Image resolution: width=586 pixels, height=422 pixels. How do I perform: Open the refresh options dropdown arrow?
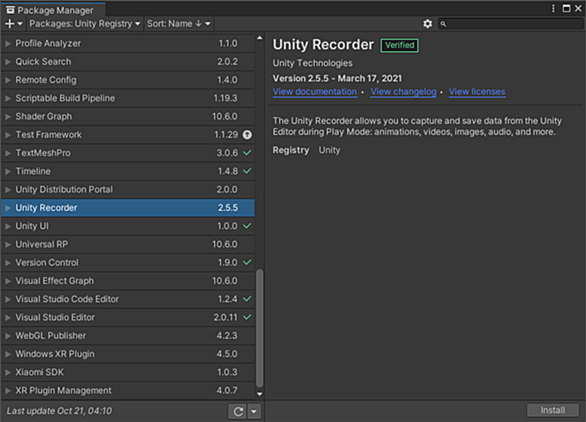point(254,412)
